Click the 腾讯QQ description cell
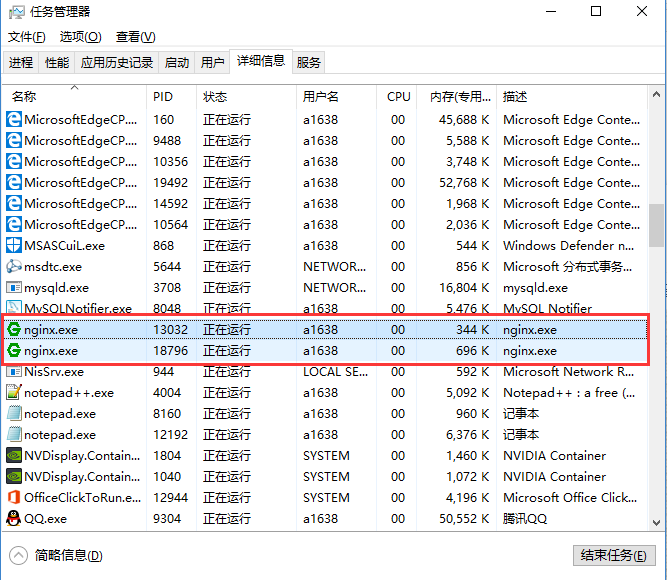Screen dimensions: 667x580 (524, 519)
